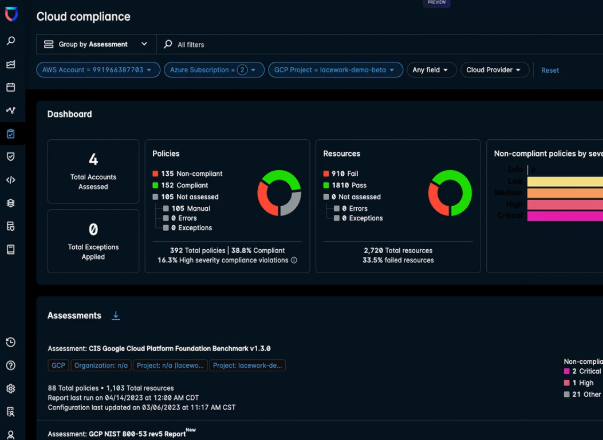Click the Lacework shield logo
Viewport: 603px width, 440px height.
point(11,15)
